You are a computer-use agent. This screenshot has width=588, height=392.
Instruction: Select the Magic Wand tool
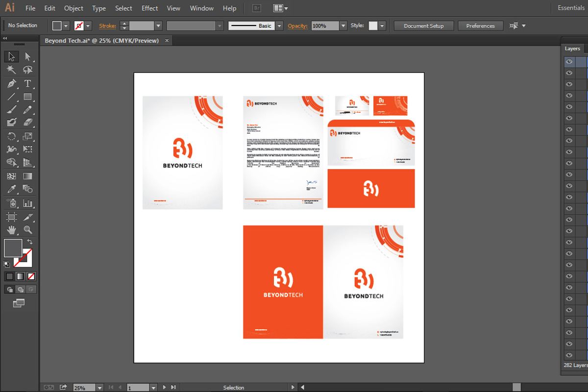pos(11,70)
